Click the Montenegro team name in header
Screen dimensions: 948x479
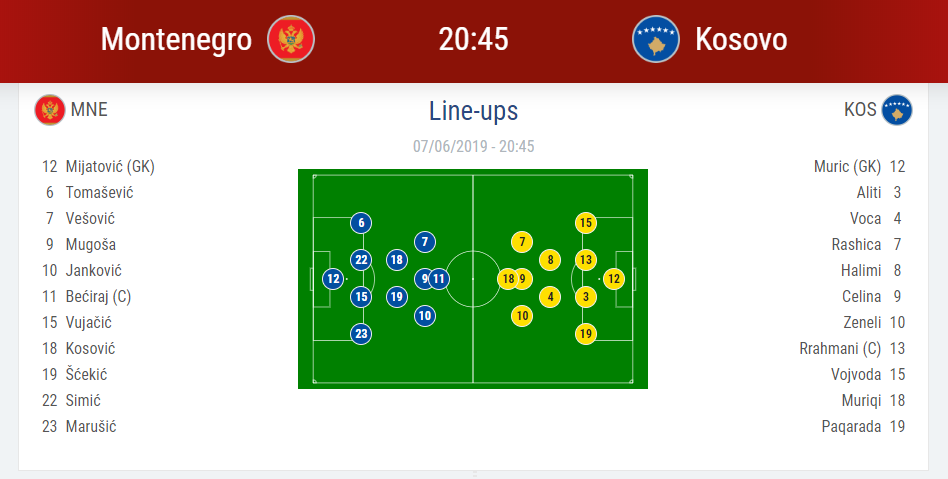pyautogui.click(x=176, y=39)
